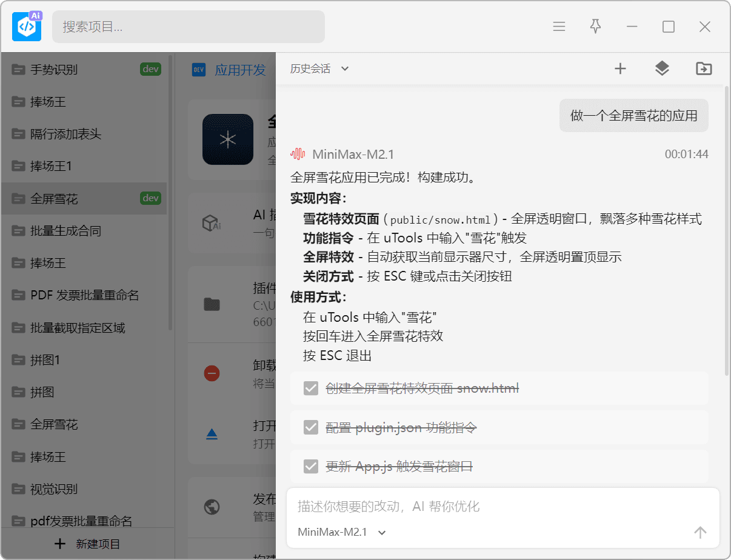Open the layers stack icon
Image resolution: width=731 pixels, height=560 pixels.
(x=662, y=68)
